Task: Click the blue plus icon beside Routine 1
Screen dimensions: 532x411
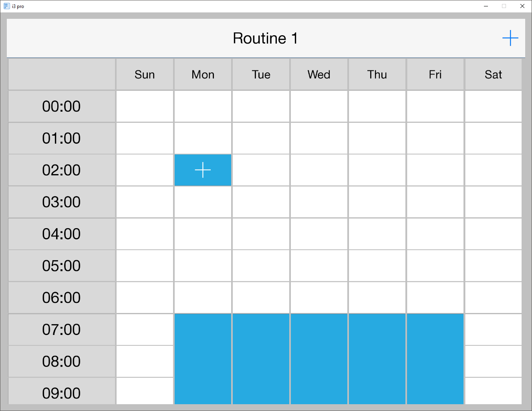Action: 510,38
